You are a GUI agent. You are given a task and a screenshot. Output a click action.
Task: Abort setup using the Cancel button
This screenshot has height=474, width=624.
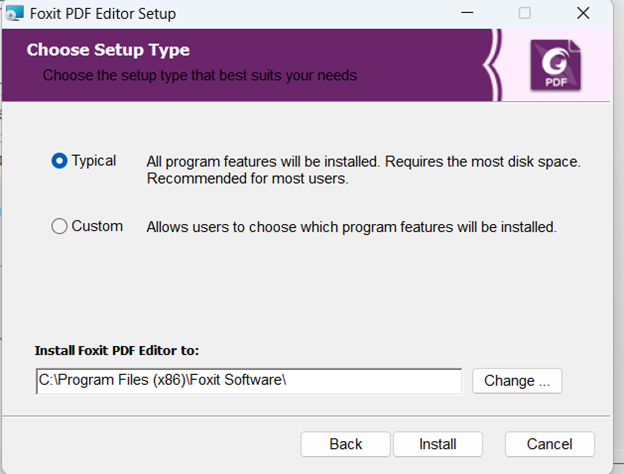[549, 444]
